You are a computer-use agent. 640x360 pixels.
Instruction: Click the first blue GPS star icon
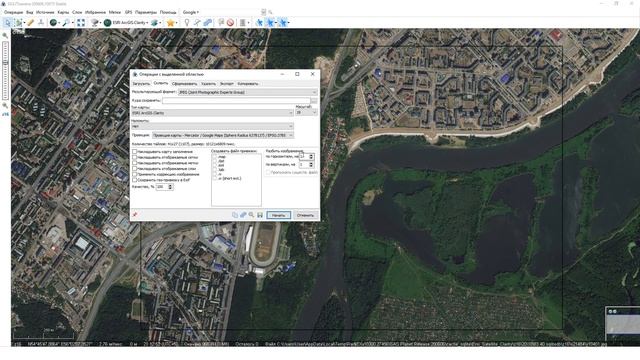pos(259,22)
